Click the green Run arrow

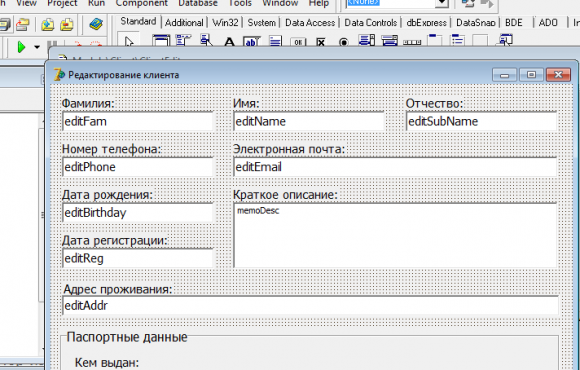coord(21,47)
